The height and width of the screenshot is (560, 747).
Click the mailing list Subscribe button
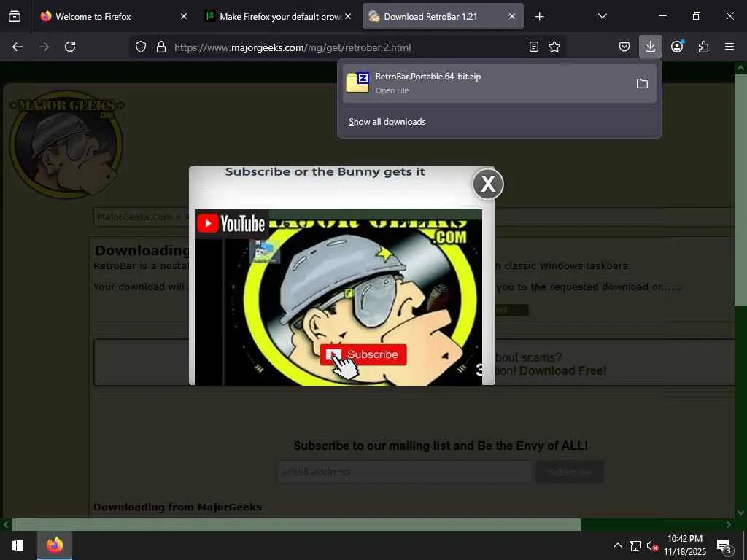pos(570,472)
